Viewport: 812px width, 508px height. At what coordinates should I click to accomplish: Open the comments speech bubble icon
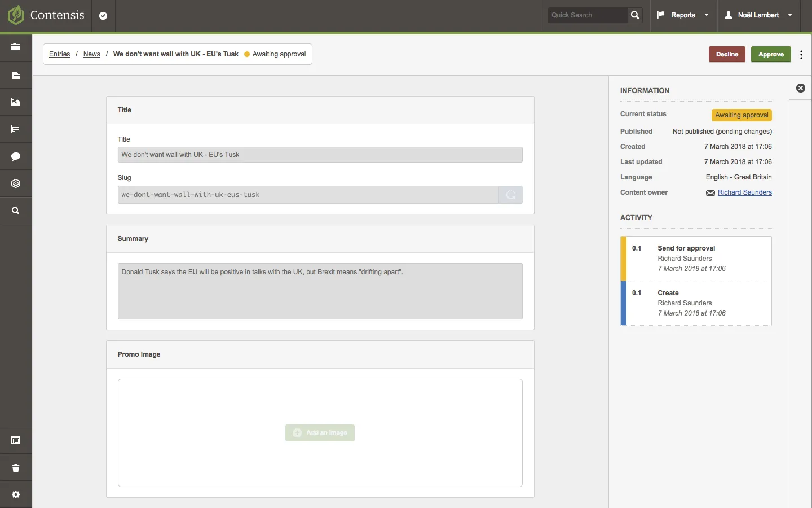pyautogui.click(x=16, y=156)
